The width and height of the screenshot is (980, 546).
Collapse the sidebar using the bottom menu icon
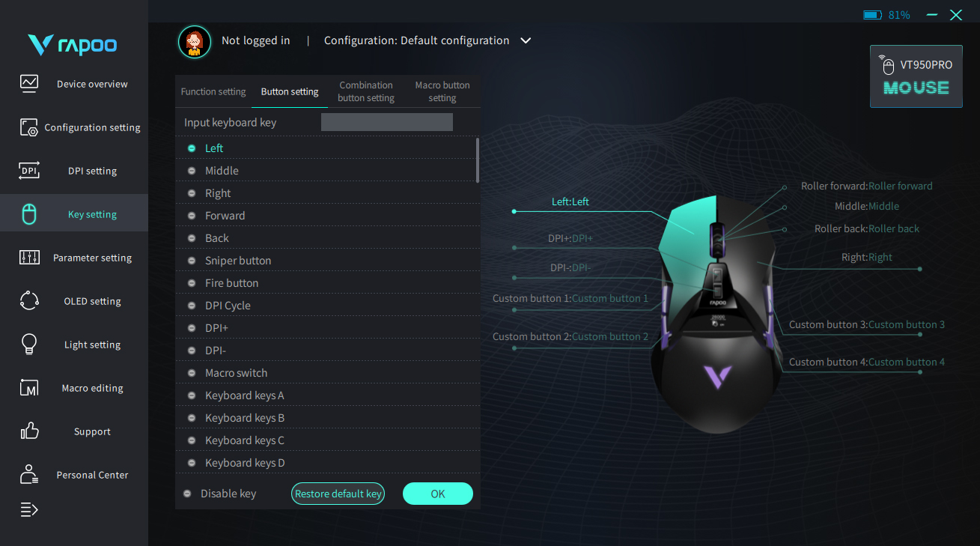(x=29, y=510)
